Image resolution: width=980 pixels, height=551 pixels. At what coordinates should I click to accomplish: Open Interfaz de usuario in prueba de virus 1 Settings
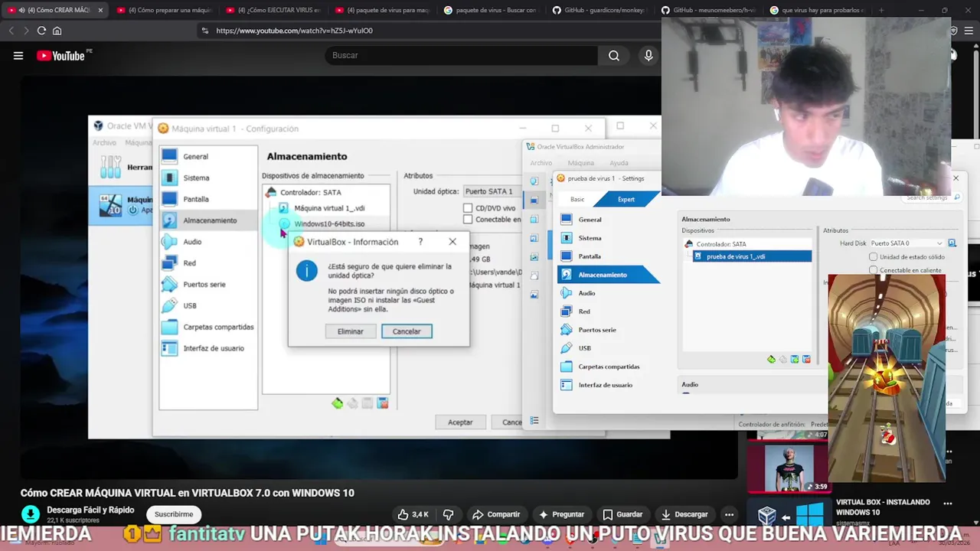605,385
